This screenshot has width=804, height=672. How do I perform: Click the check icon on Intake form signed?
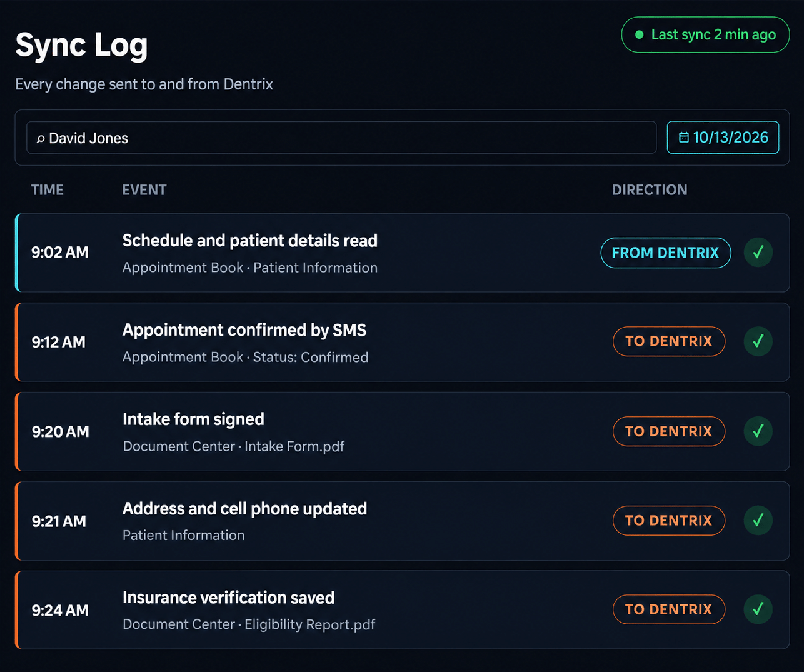click(x=758, y=431)
